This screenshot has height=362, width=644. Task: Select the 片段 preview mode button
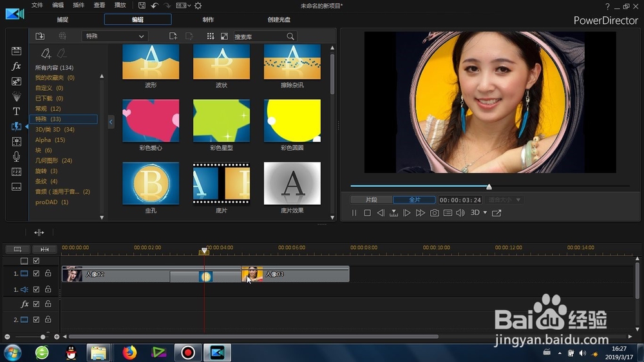pyautogui.click(x=372, y=200)
